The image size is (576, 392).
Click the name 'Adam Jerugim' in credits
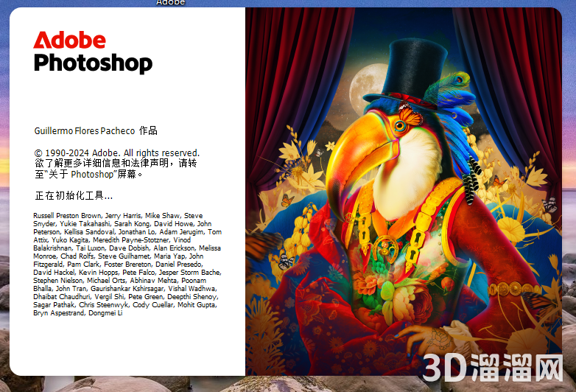(x=181, y=232)
